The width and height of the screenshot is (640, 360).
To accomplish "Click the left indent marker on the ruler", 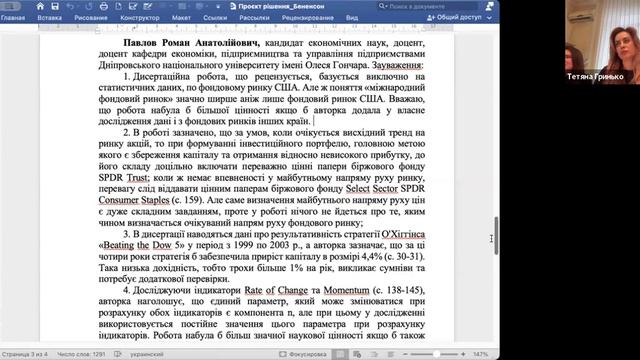I will click(98, 30).
